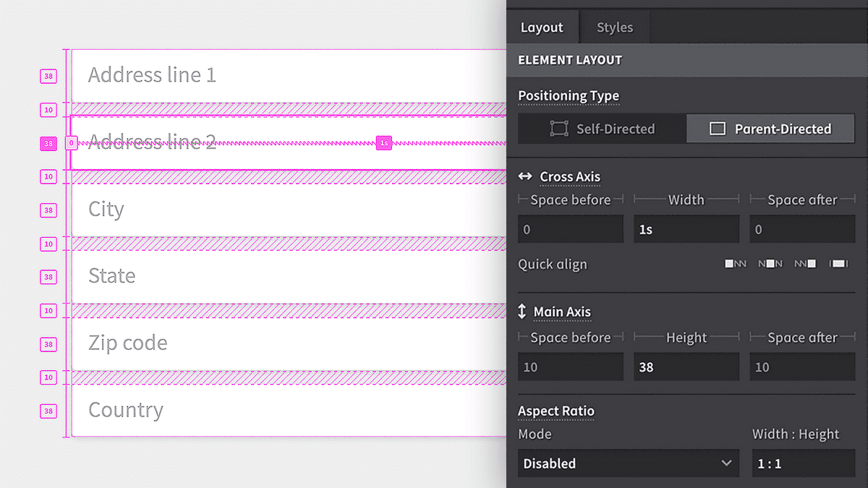868x488 pixels.
Task: Collapse the Main Axis section
Action: tap(563, 312)
